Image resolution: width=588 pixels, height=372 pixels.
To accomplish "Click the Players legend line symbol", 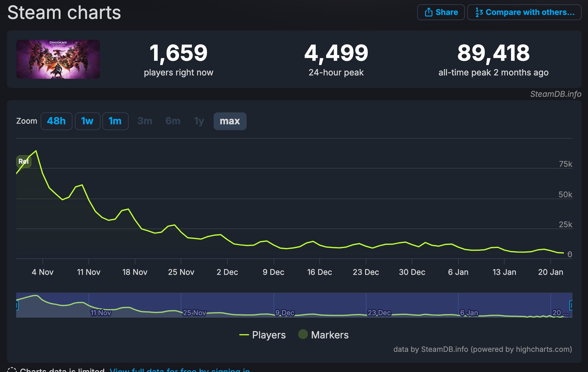I will coord(244,335).
